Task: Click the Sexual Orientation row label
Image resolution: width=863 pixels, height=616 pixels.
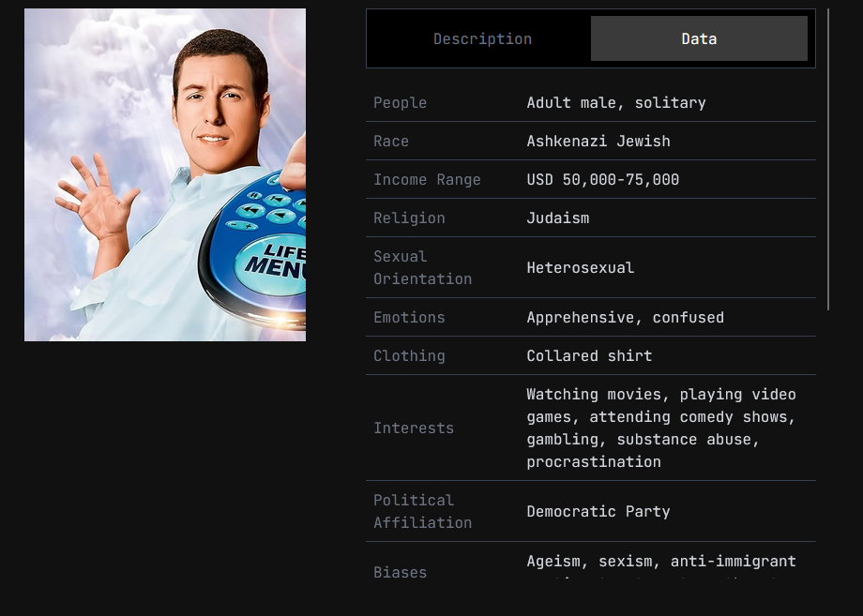Action: 422,267
